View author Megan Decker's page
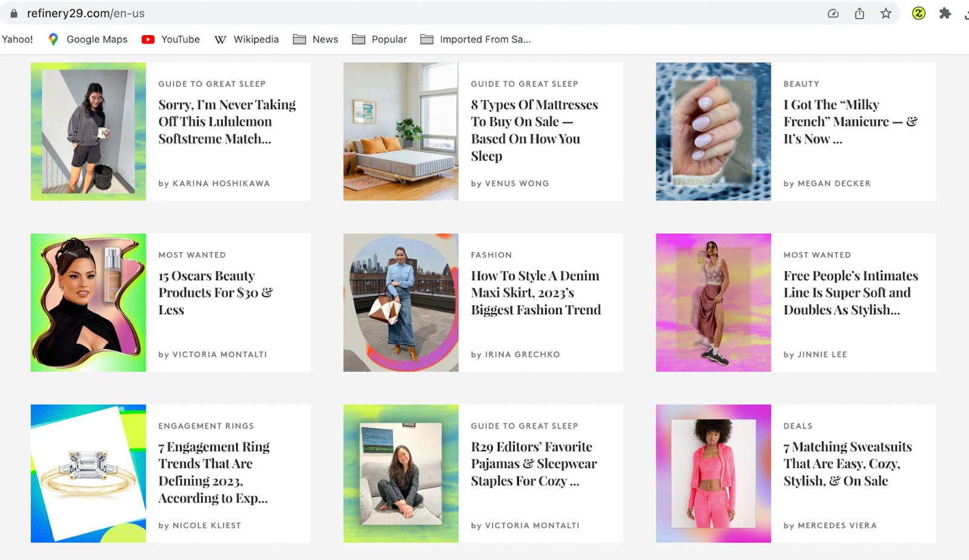This screenshot has width=969, height=560. tap(834, 183)
